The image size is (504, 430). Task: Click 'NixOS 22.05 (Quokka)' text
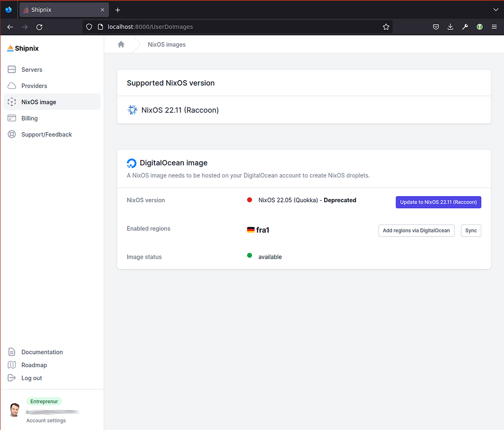(x=288, y=200)
